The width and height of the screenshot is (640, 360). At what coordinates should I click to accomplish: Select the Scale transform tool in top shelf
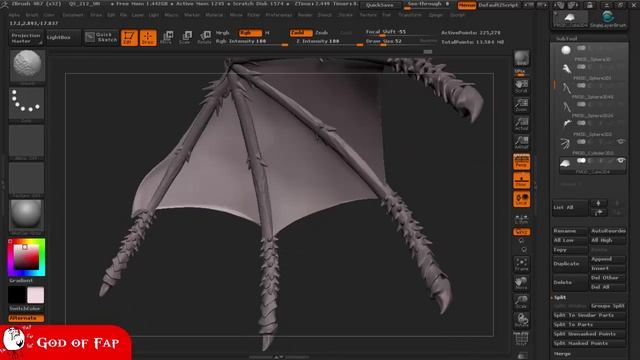[x=185, y=37]
